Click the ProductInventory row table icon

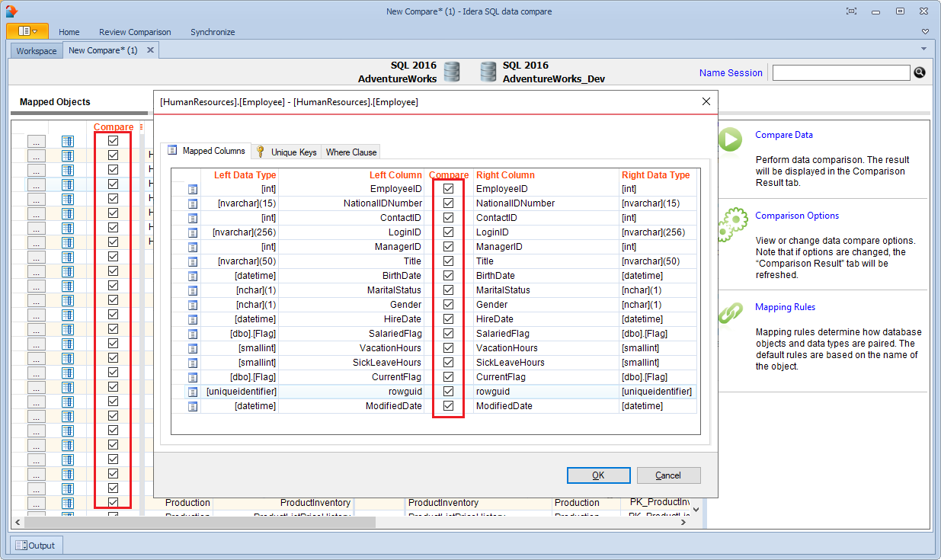pos(68,503)
